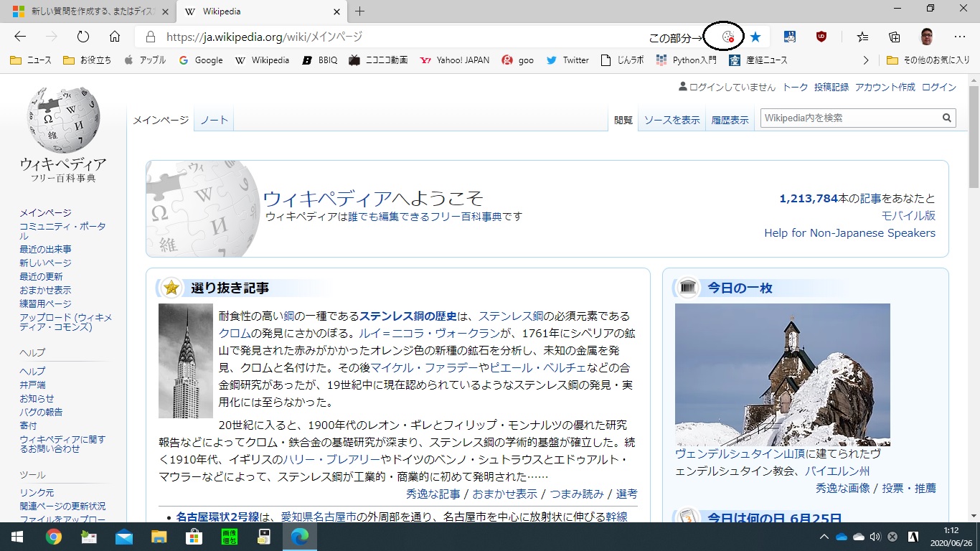The image size is (980, 551).
Task: Open the 履歴表示 history tab
Action: coord(730,120)
